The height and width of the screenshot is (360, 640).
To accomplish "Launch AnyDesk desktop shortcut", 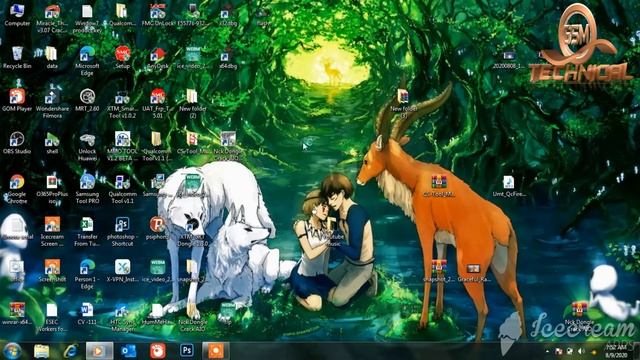I will 158,58.
